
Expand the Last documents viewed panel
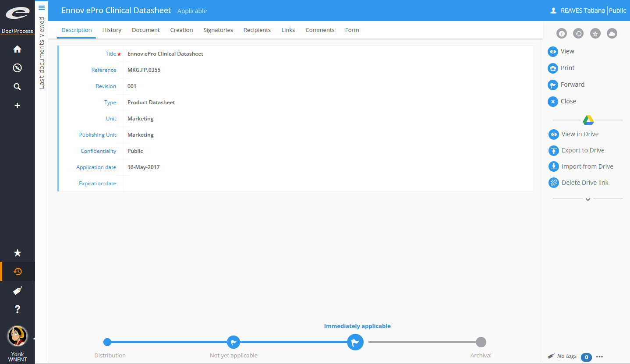tap(42, 53)
